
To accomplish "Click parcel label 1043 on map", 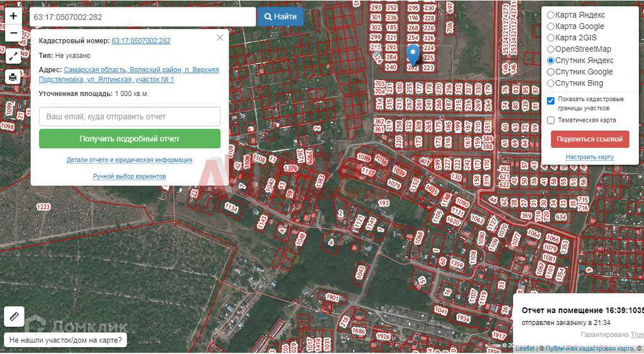I will click(x=360, y=273).
